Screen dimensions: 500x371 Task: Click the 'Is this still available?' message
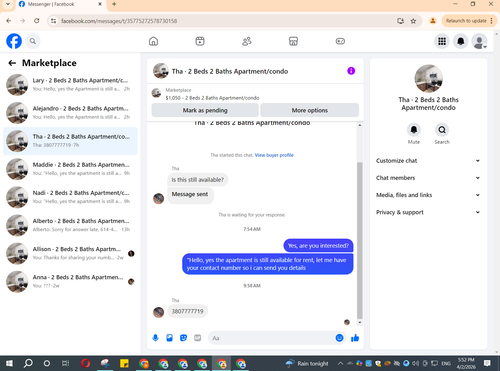(198, 180)
